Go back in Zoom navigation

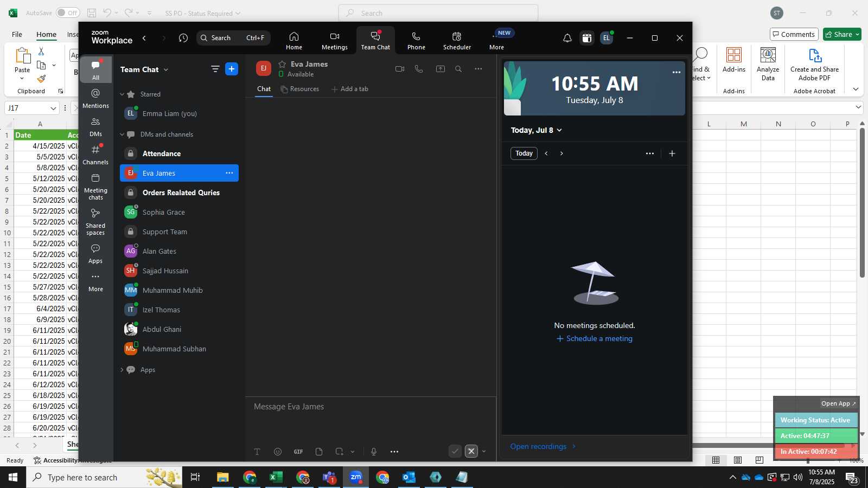coord(144,38)
